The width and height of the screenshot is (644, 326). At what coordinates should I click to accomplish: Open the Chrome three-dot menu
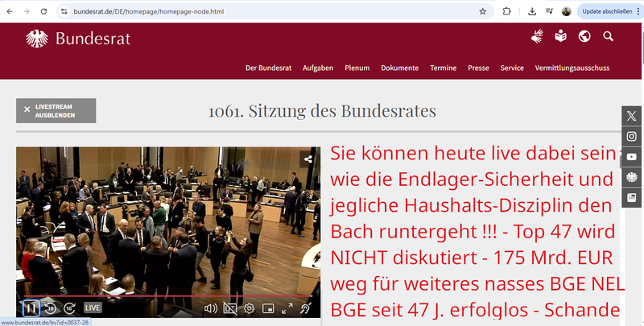tap(634, 11)
